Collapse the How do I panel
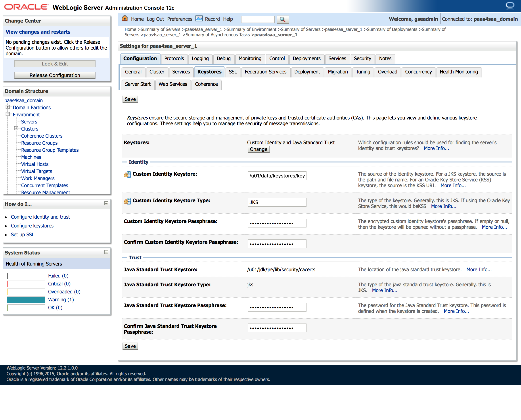521x420 pixels. [106, 203]
